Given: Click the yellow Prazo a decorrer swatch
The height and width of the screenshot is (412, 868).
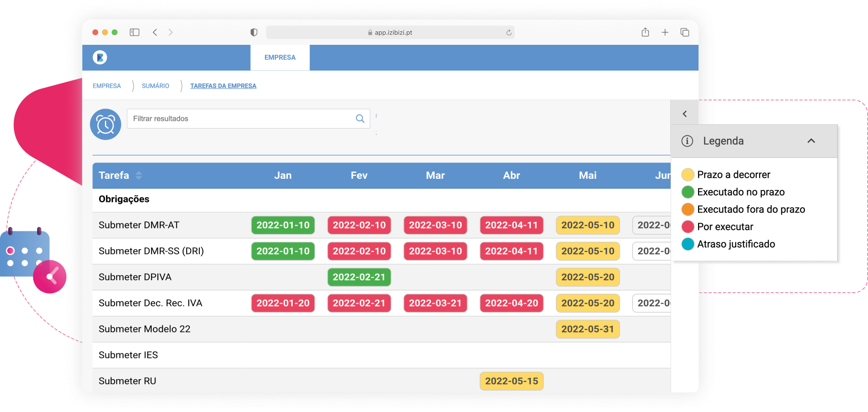Looking at the screenshot, I should point(687,174).
